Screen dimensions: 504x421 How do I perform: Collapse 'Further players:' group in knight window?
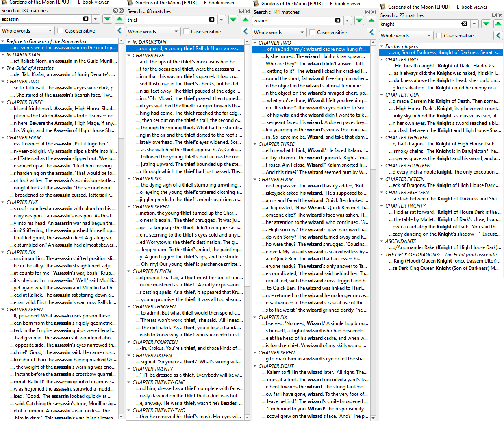pyautogui.click(x=382, y=46)
